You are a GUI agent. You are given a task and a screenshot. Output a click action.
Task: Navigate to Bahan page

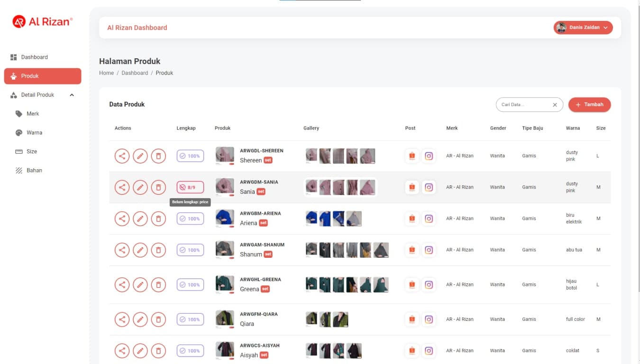(43, 170)
